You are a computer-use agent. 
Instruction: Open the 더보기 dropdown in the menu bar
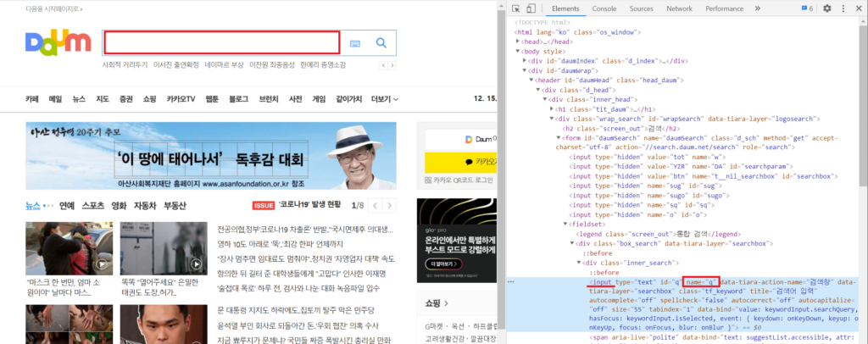pyautogui.click(x=385, y=99)
